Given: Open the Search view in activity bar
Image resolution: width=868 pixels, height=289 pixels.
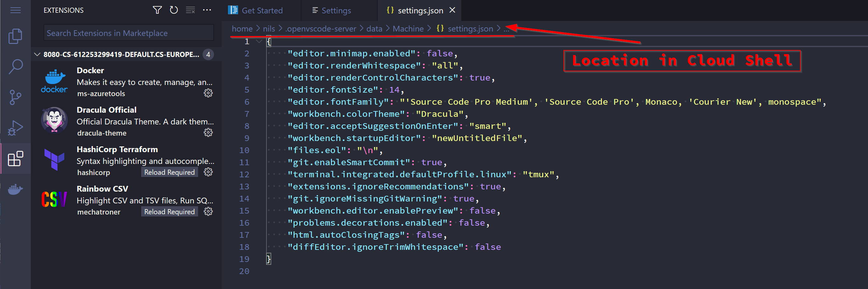Looking at the screenshot, I should click(x=16, y=67).
